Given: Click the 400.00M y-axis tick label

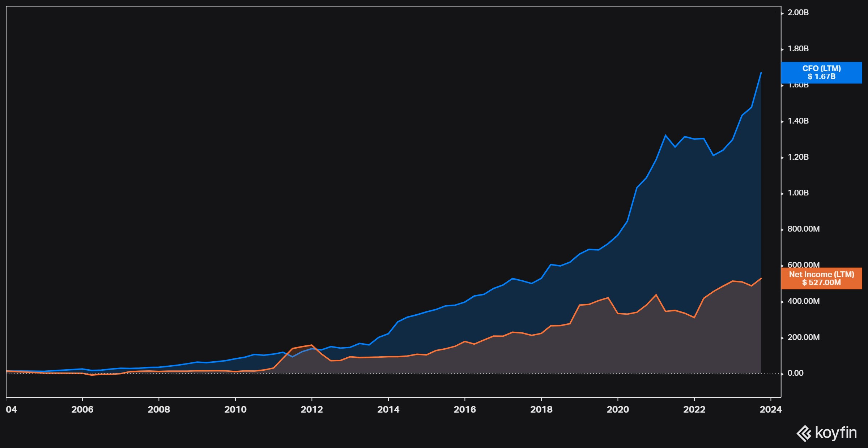Looking at the screenshot, I should (x=803, y=301).
